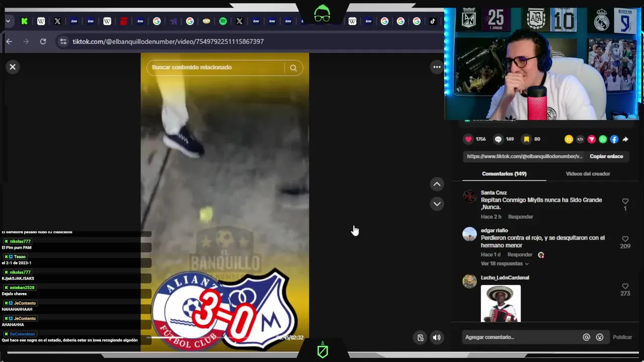Repost the video with the yellow icon
The width and height of the screenshot is (644, 362).
point(569,139)
